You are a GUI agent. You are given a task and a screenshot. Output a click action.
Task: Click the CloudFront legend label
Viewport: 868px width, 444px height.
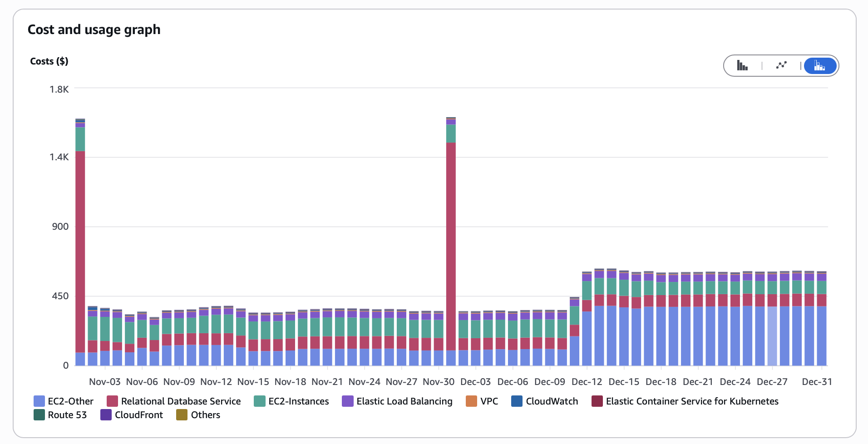point(138,415)
